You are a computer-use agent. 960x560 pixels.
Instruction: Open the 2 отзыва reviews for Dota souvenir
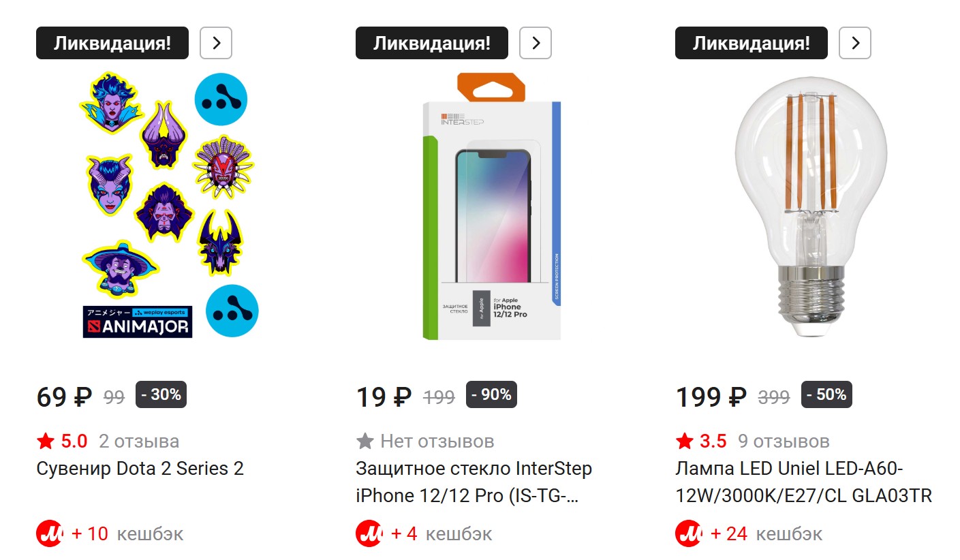tap(139, 441)
